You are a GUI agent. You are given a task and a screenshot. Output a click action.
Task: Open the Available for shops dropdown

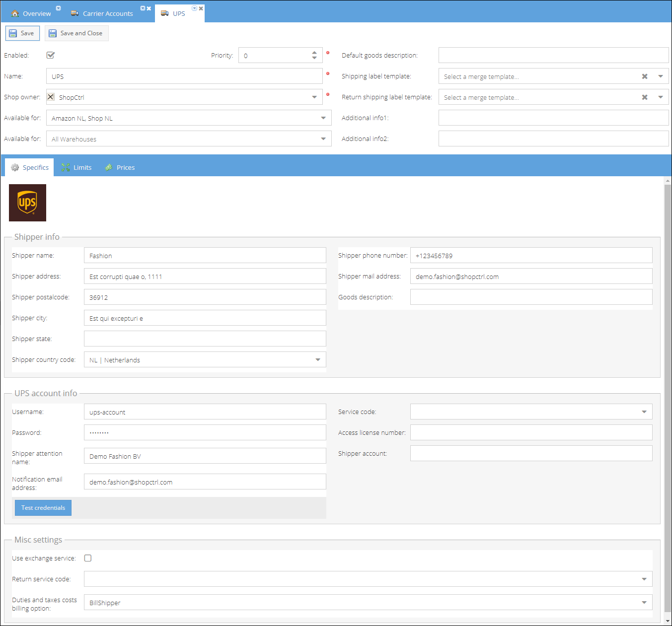[323, 118]
